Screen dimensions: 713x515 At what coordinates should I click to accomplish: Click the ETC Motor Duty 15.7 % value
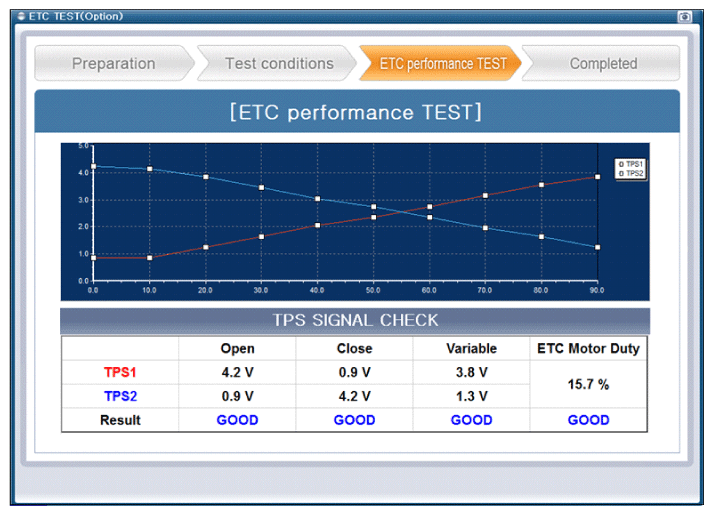(x=588, y=384)
